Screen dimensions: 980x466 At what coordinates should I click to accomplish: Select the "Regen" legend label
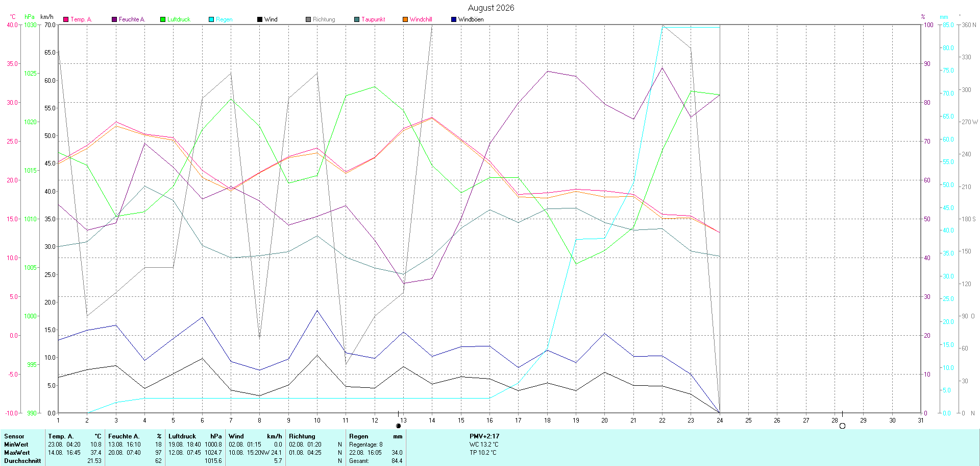pyautogui.click(x=224, y=19)
